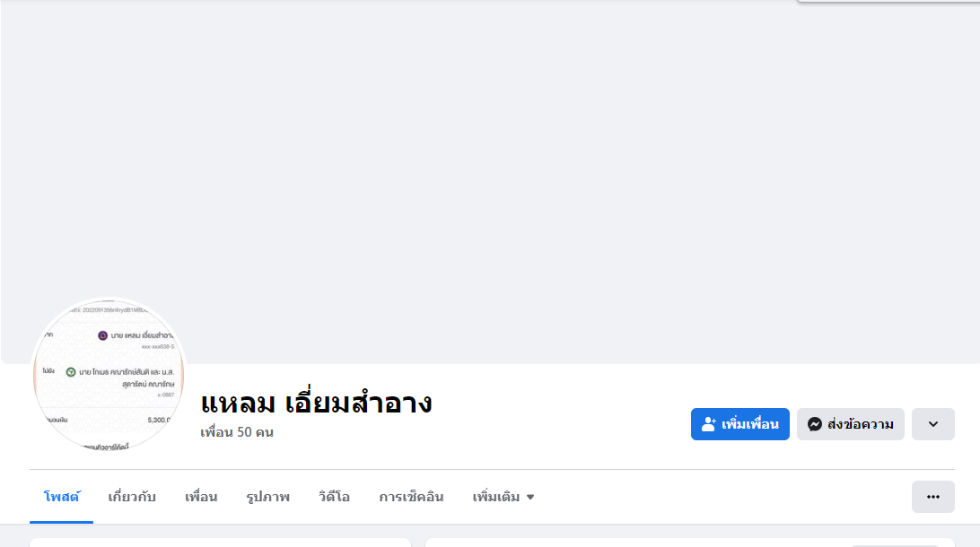980x547 pixels.
Task: Click the white post card below the tabs
Action: click(220, 543)
